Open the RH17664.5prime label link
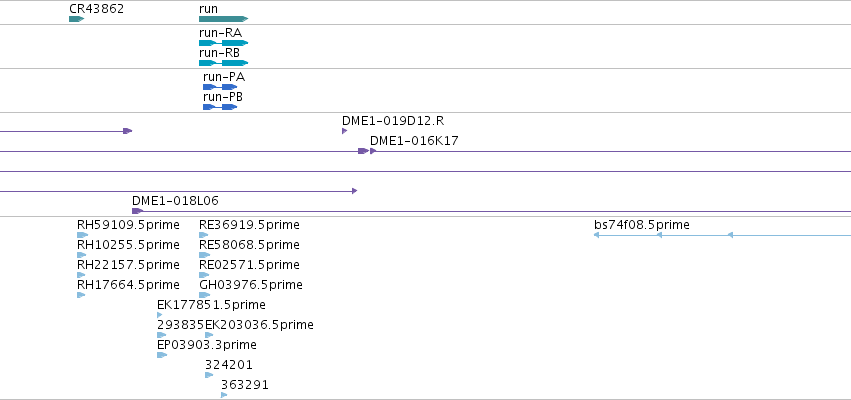The image size is (851, 400). [128, 284]
